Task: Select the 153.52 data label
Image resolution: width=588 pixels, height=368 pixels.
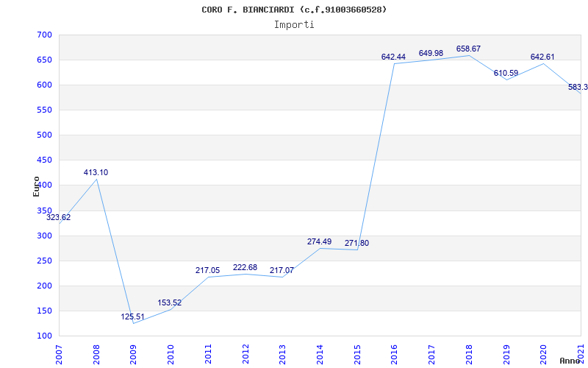Action: click(x=170, y=302)
